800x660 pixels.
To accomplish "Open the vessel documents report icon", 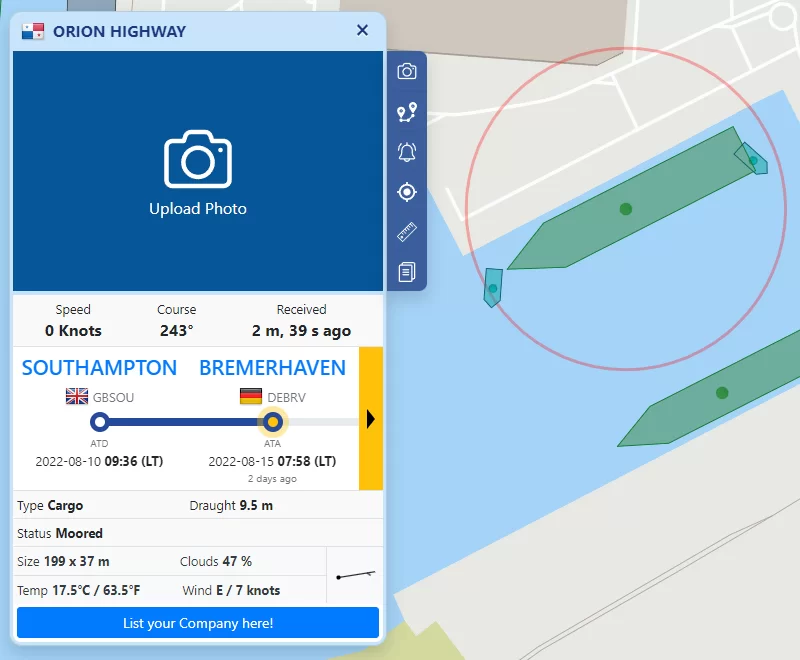I will pyautogui.click(x=407, y=272).
